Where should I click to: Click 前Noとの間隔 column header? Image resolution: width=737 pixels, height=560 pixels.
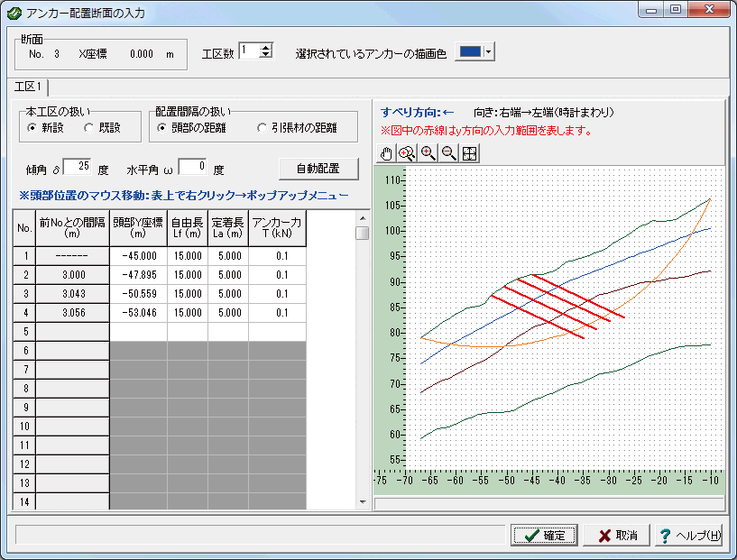[x=73, y=228]
